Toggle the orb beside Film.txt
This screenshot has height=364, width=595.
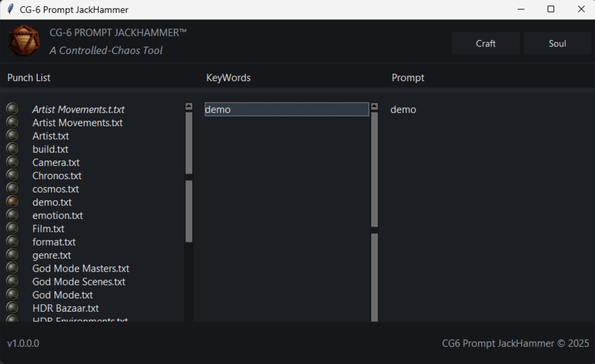13,228
